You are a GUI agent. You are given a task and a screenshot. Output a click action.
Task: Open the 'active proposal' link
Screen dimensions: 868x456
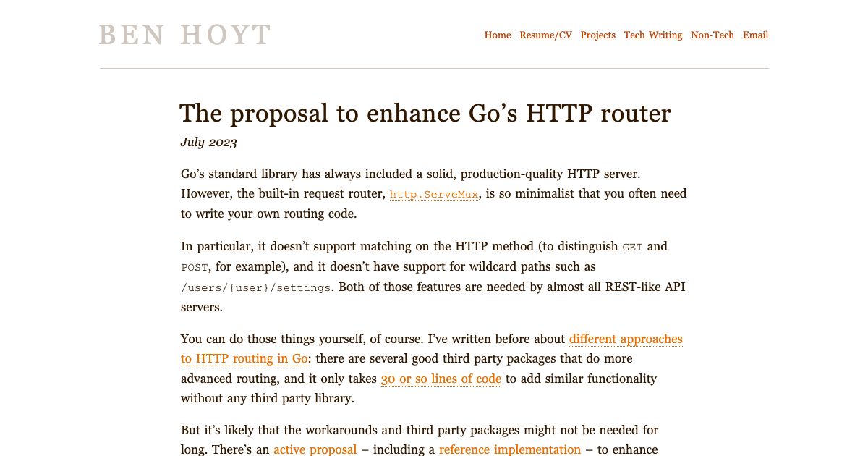click(315, 449)
